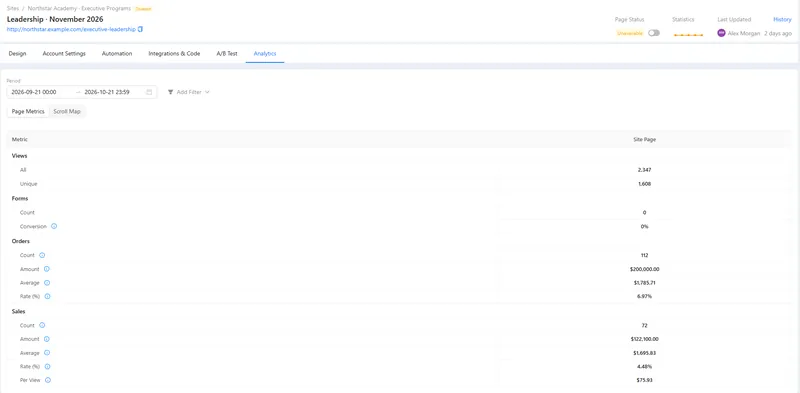The image size is (800, 393).
Task: Select the Sales Amount $122,100.00
Action: coord(644,339)
